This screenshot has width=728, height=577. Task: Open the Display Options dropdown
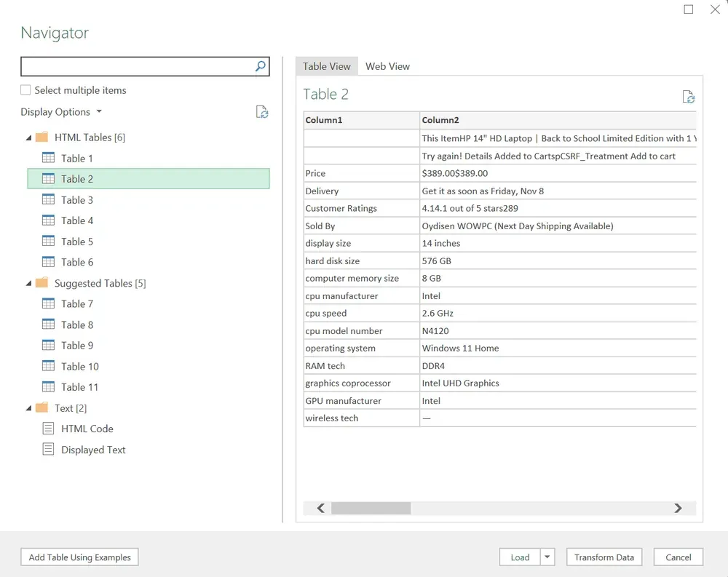coord(61,112)
